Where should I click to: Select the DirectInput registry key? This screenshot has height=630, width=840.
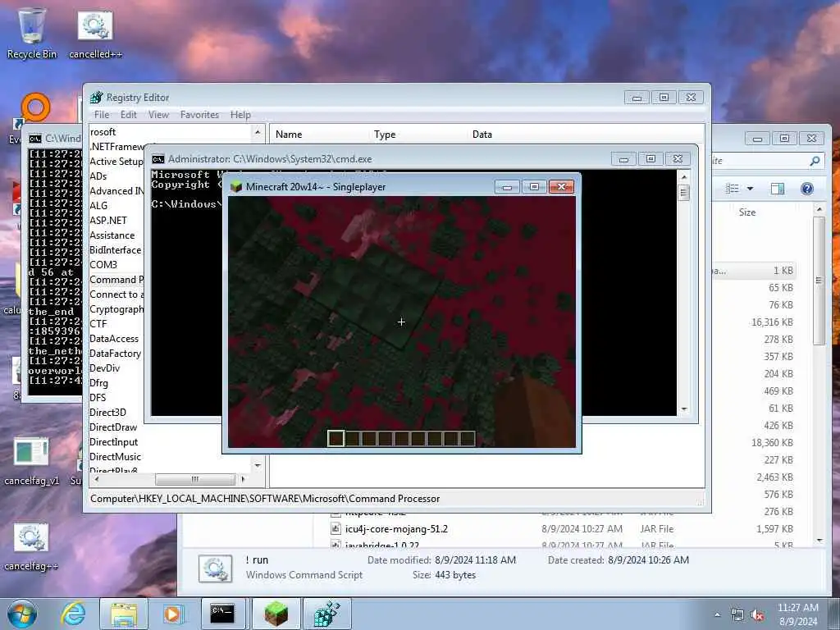113,442
